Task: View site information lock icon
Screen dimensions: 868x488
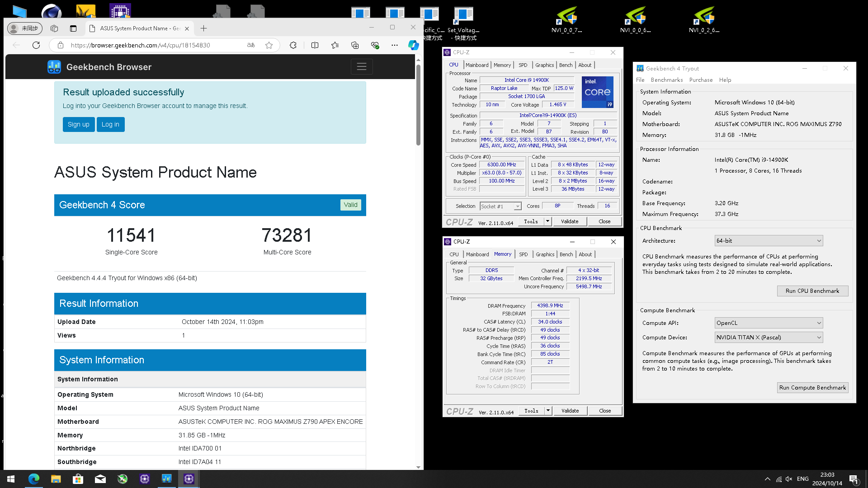Action: pos(60,45)
